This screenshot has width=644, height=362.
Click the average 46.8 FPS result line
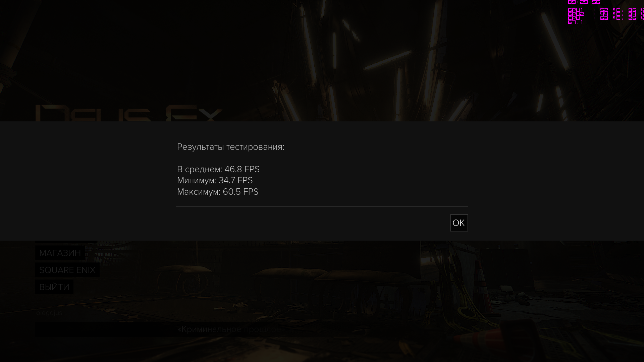click(x=218, y=170)
